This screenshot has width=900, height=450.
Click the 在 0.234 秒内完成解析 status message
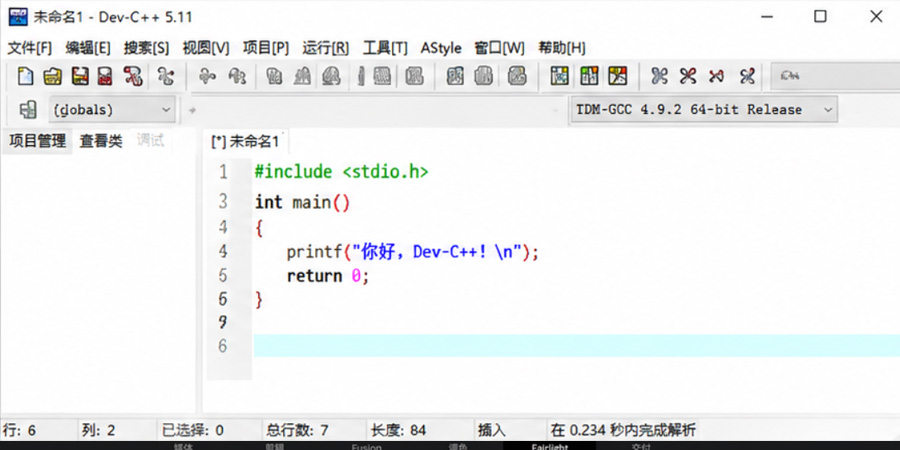coord(623,430)
